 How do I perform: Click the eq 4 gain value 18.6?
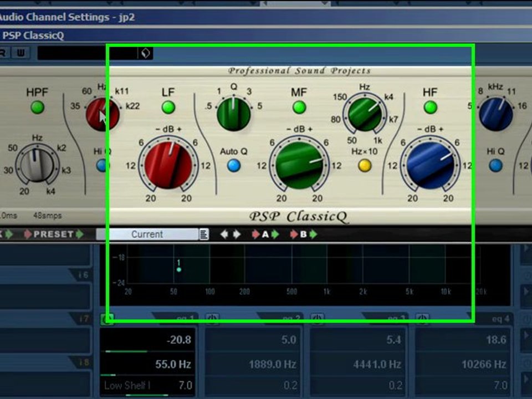pos(497,340)
